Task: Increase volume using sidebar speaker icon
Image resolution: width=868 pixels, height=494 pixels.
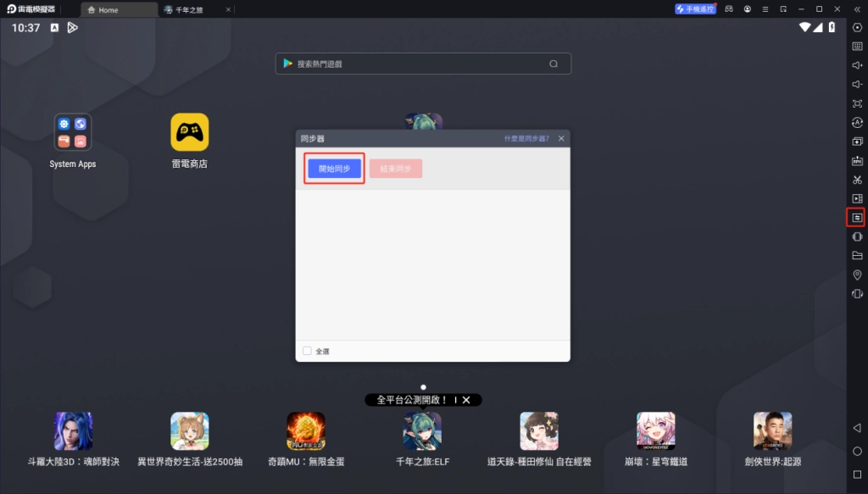Action: point(857,65)
